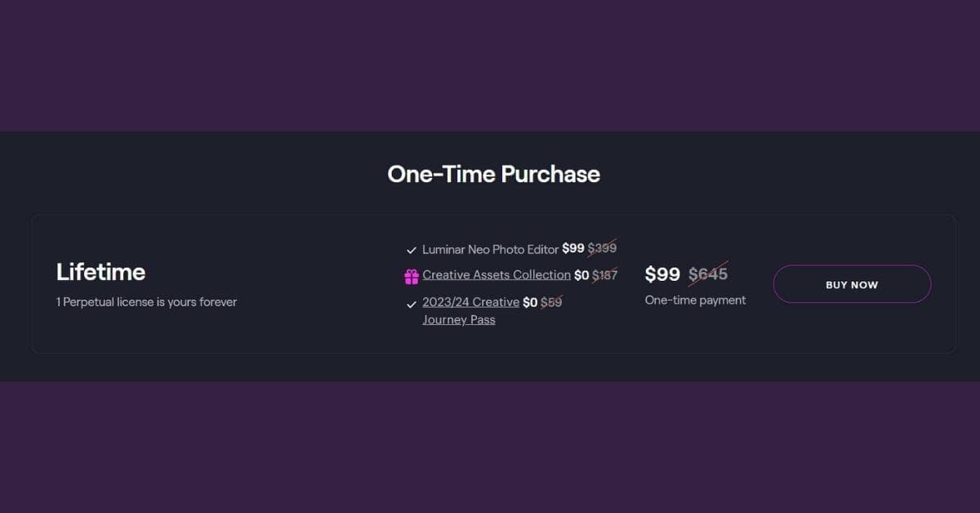Click the checkmark beside Luminar Neo Photo Editor
The image size is (980, 513).
point(412,249)
